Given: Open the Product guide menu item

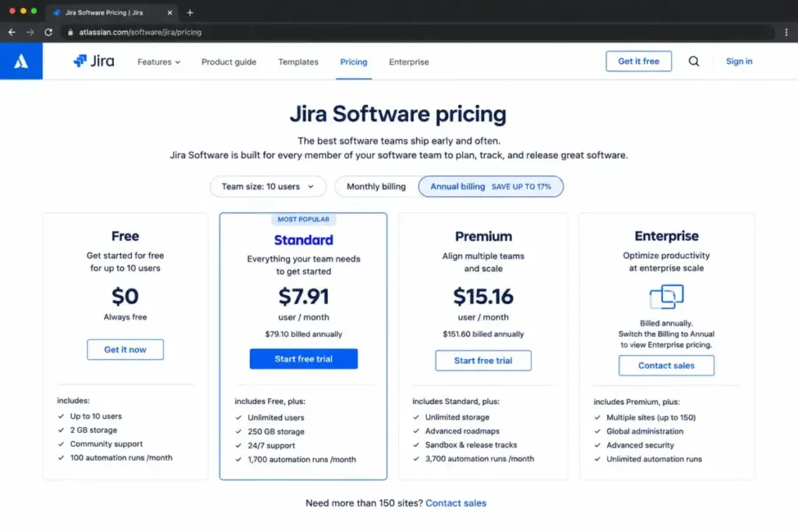Looking at the screenshot, I should (x=229, y=62).
